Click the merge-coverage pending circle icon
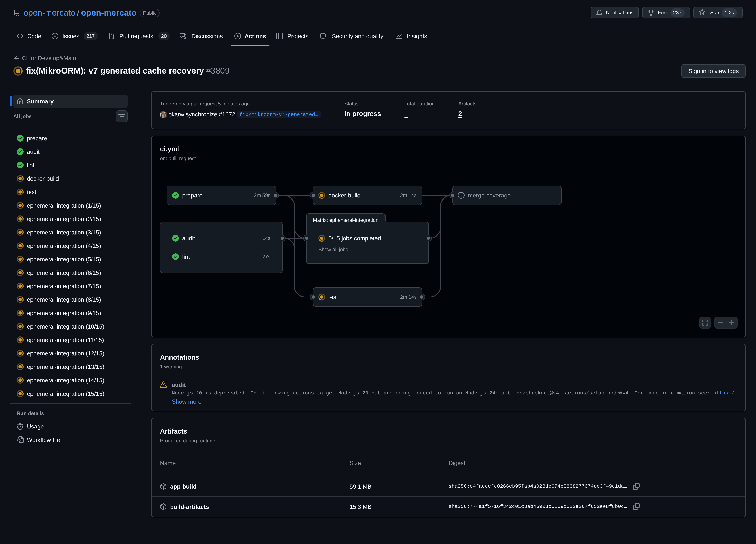The height and width of the screenshot is (544, 756). [x=461, y=195]
